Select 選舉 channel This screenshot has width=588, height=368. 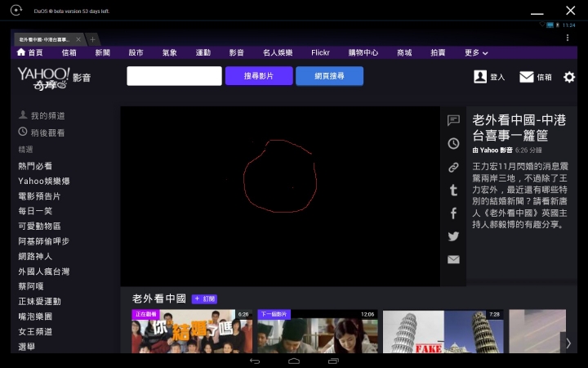pos(27,347)
